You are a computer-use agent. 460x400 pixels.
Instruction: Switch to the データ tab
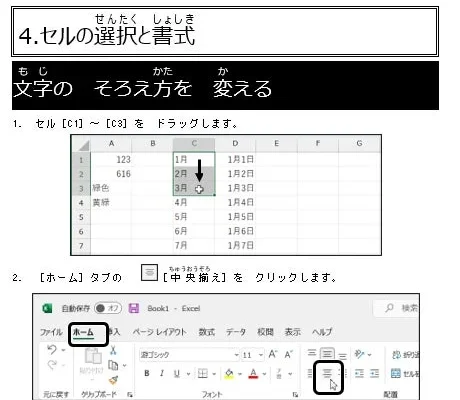coord(236,332)
